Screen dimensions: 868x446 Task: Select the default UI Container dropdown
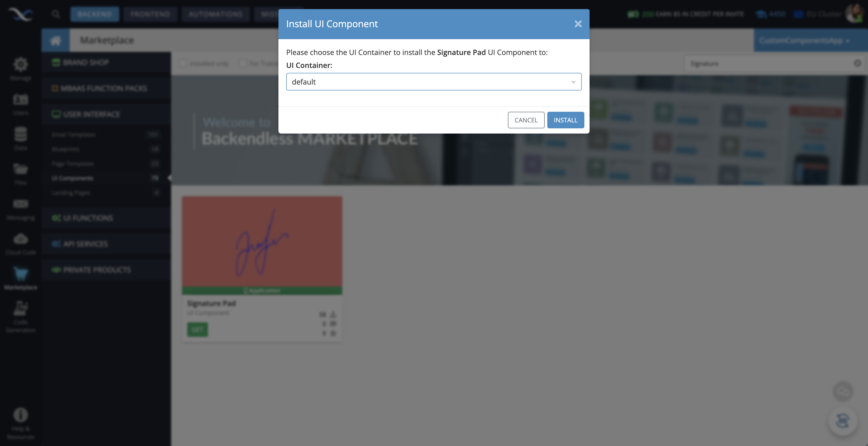[x=434, y=81]
